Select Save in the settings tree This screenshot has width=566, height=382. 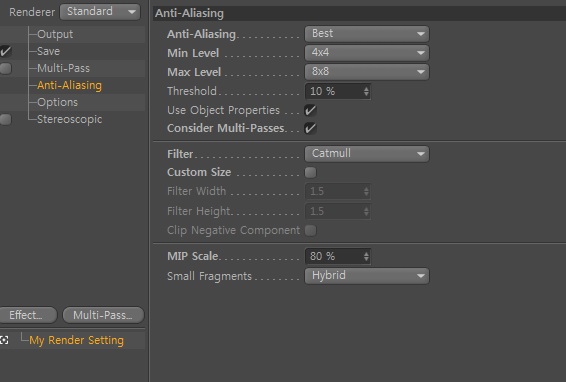pos(48,51)
